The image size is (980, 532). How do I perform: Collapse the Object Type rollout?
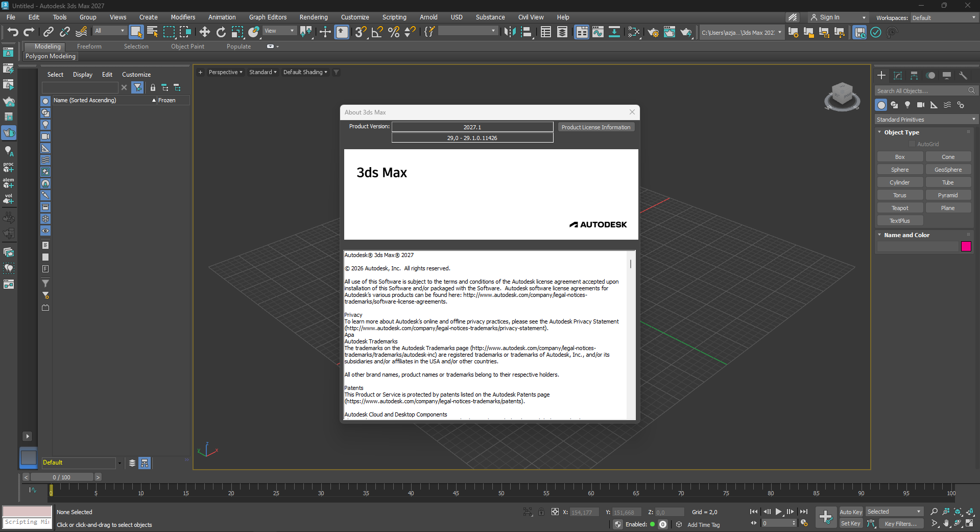coord(901,132)
